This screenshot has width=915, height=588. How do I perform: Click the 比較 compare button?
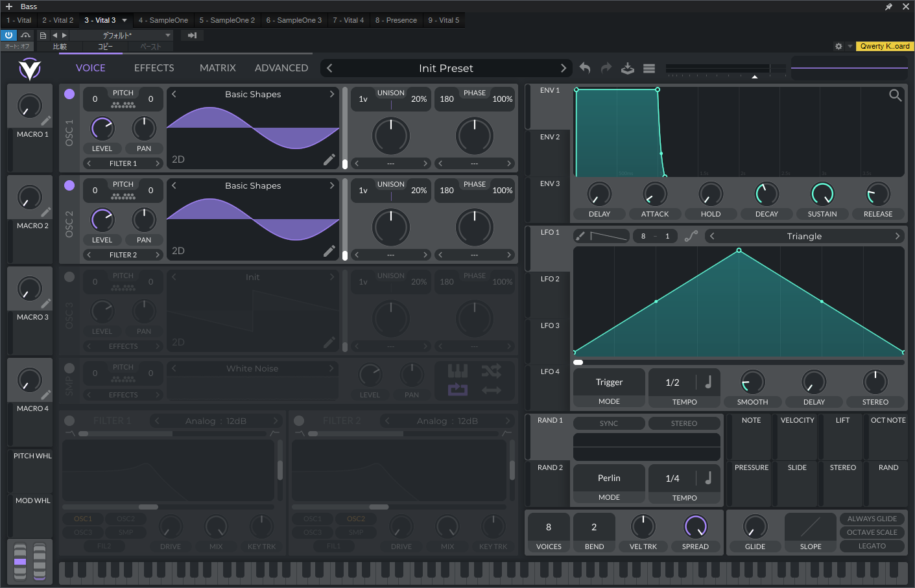(x=60, y=47)
